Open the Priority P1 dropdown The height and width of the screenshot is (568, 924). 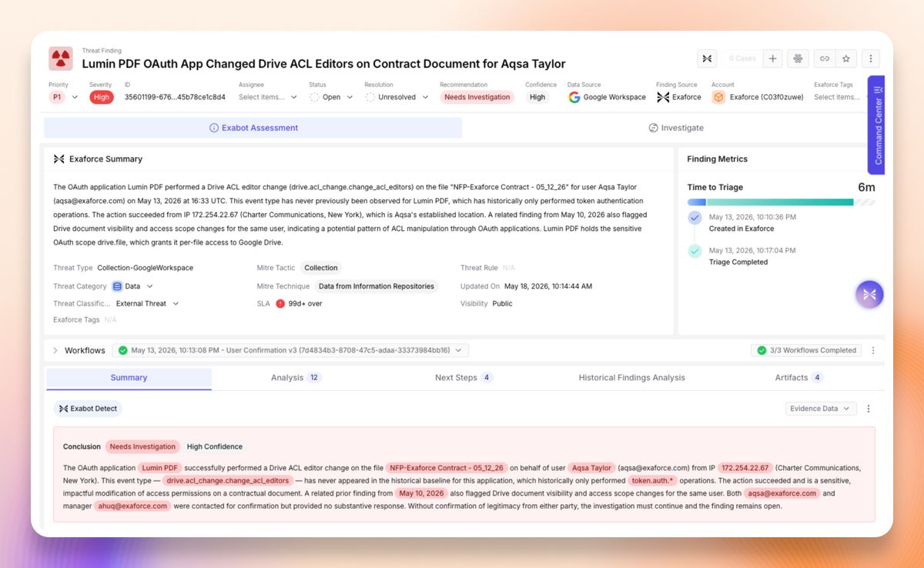tap(64, 97)
